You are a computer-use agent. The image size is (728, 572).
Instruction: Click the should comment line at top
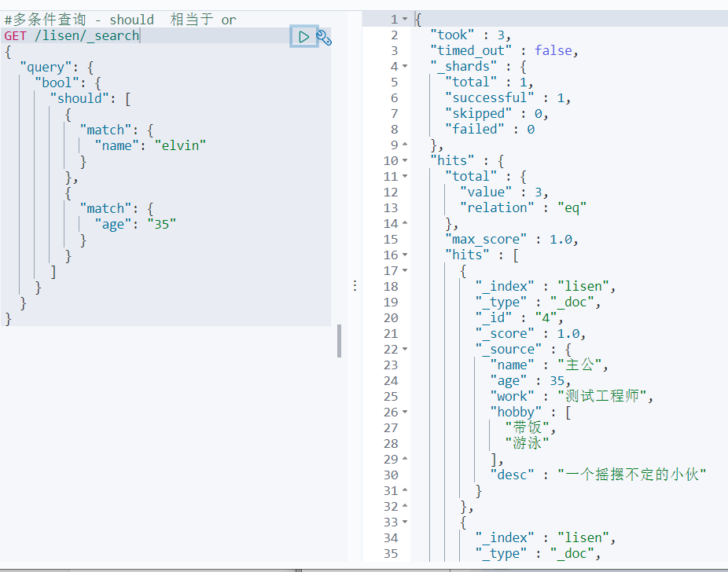[x=120, y=20]
